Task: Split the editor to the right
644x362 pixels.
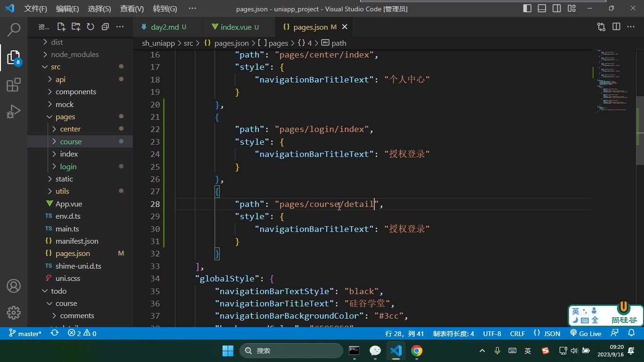Action: pos(616,27)
